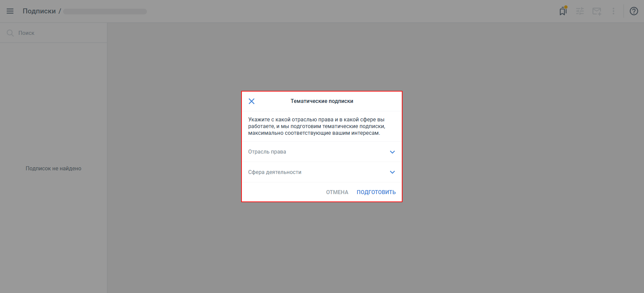Open the hamburger navigation menu
This screenshot has width=644, height=293.
click(10, 11)
